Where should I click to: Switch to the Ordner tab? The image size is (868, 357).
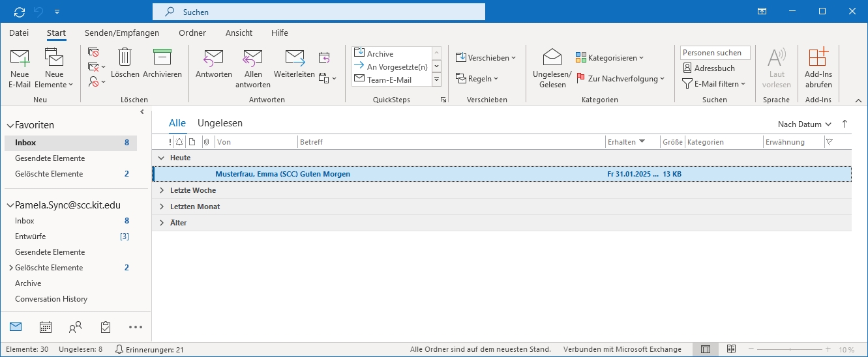tap(192, 33)
